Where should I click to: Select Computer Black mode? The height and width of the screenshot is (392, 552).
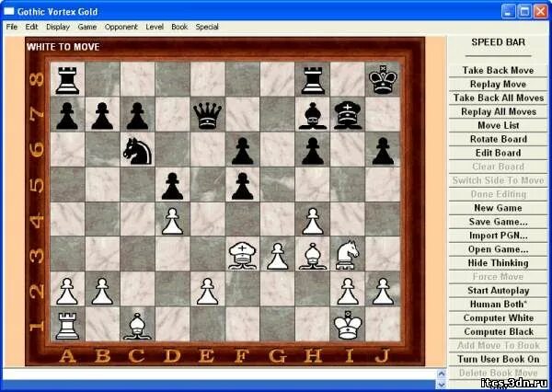tap(498, 332)
